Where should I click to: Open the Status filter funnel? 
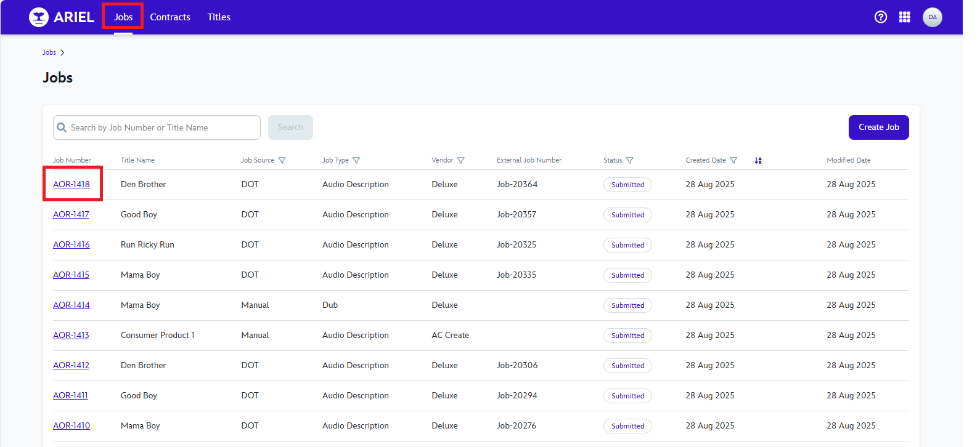[629, 160]
